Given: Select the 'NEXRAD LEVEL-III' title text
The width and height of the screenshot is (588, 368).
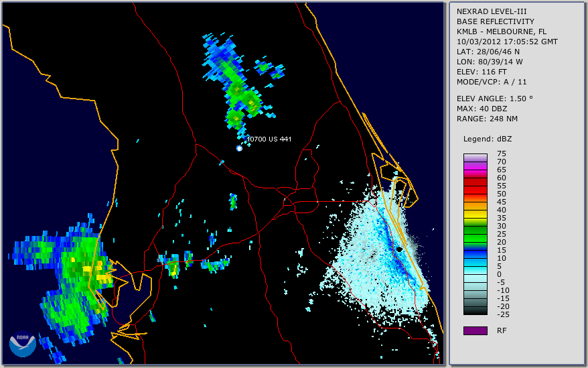Looking at the screenshot, I should 492,11.
